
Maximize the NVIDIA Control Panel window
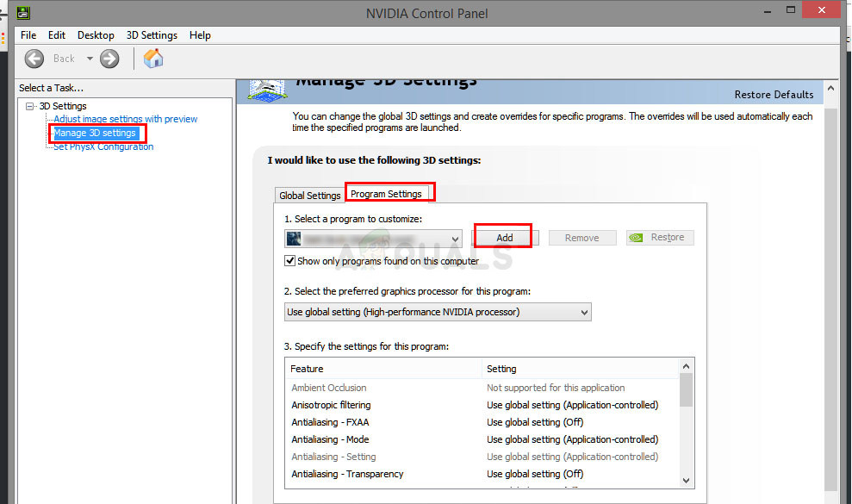pyautogui.click(x=791, y=10)
